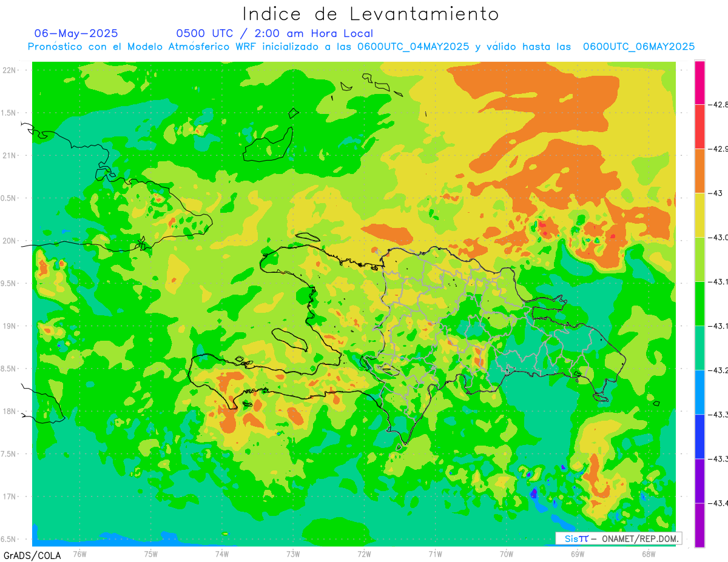Click the '-42.8' legend value

coord(718,104)
